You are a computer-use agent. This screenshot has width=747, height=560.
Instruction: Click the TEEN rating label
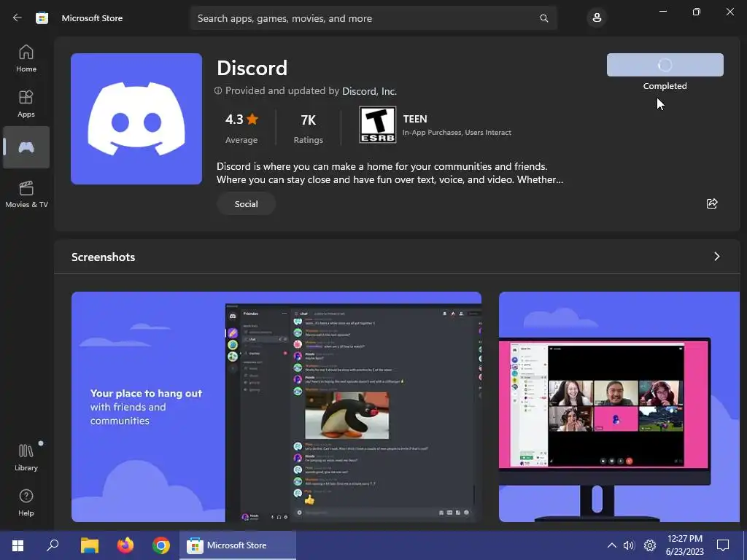click(415, 119)
